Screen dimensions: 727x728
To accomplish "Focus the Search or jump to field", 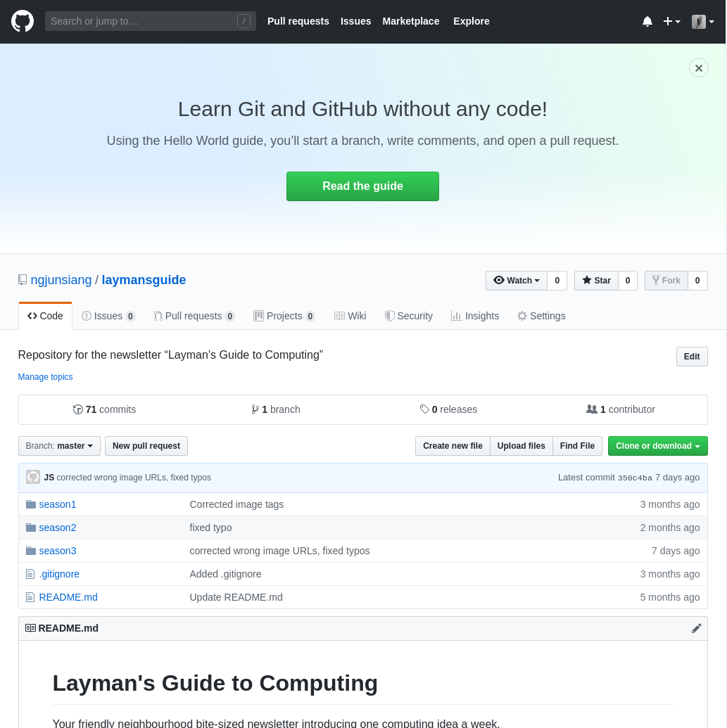I will coord(150,21).
